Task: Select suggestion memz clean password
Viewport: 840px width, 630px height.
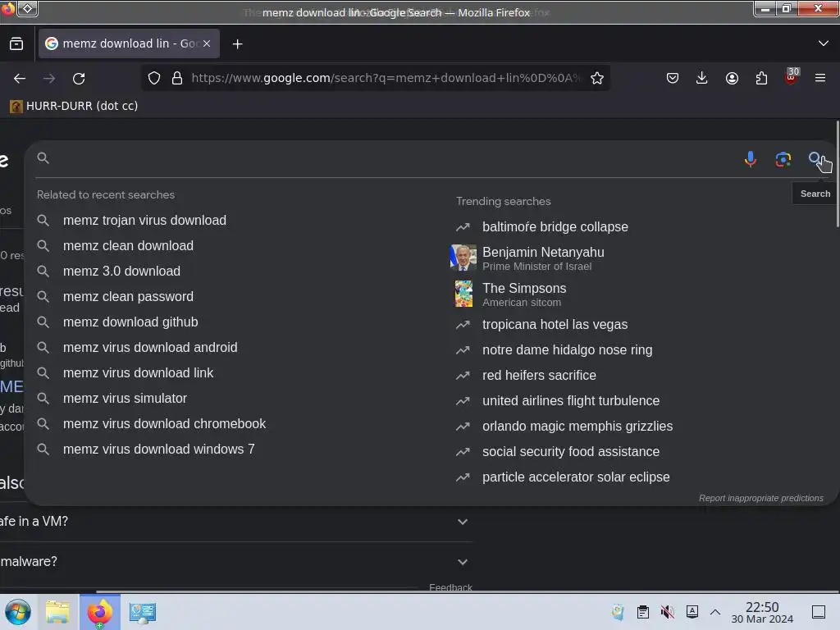Action: [128, 297]
